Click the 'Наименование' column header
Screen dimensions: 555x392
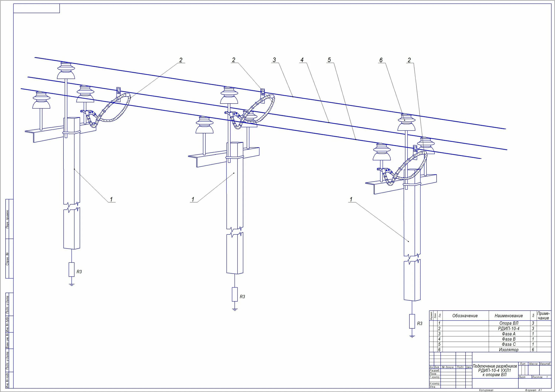[509, 316]
